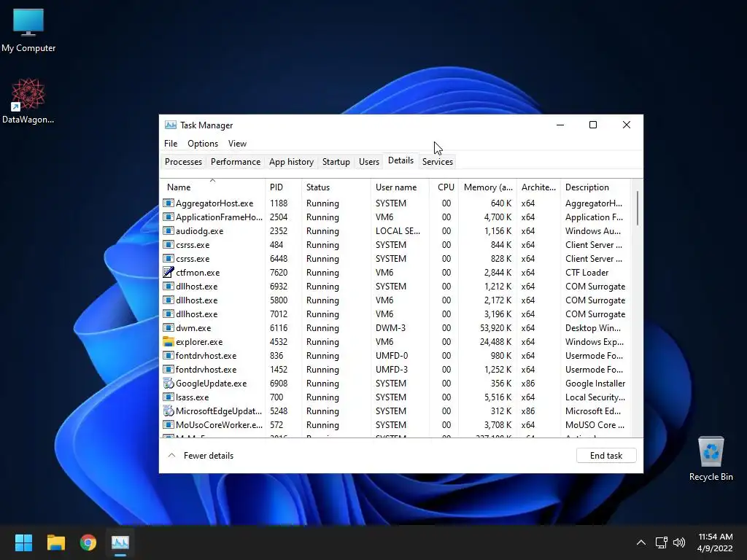Sort by the User name column header
The width and height of the screenshot is (747, 560).
tap(400, 187)
